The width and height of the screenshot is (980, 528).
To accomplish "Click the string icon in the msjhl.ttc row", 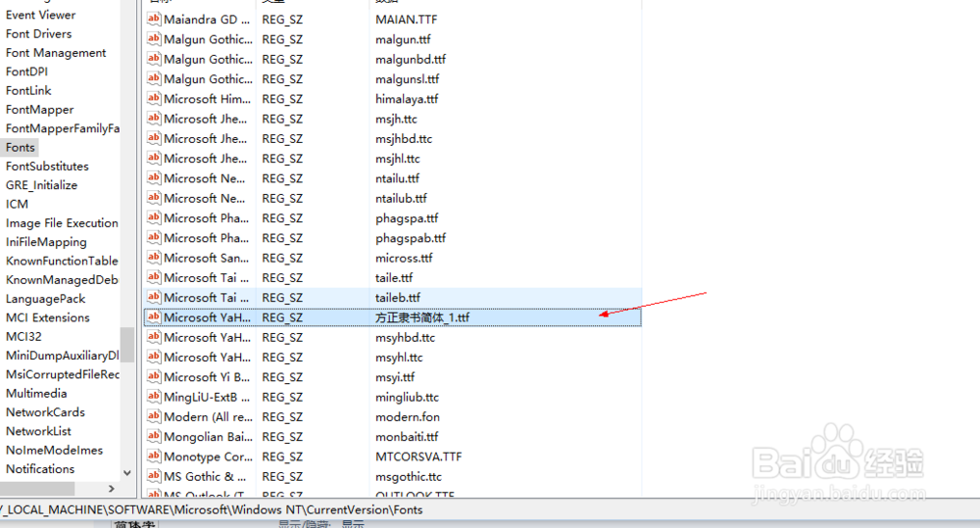I will pyautogui.click(x=154, y=158).
